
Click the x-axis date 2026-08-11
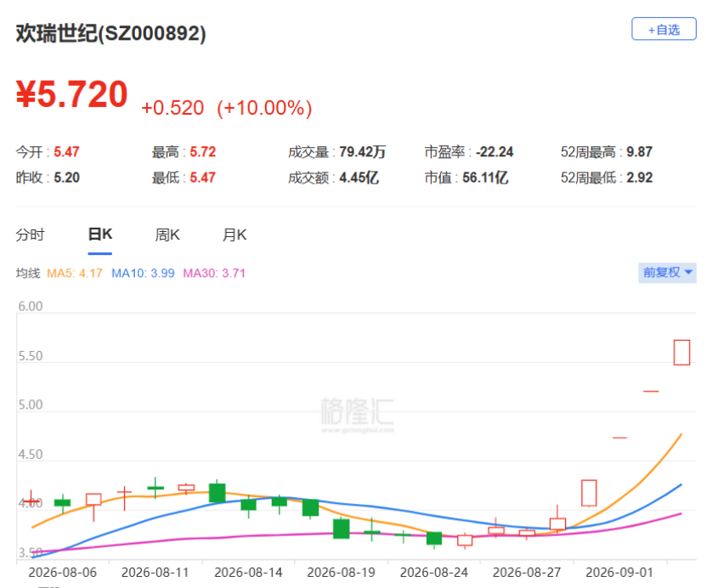tap(155, 572)
